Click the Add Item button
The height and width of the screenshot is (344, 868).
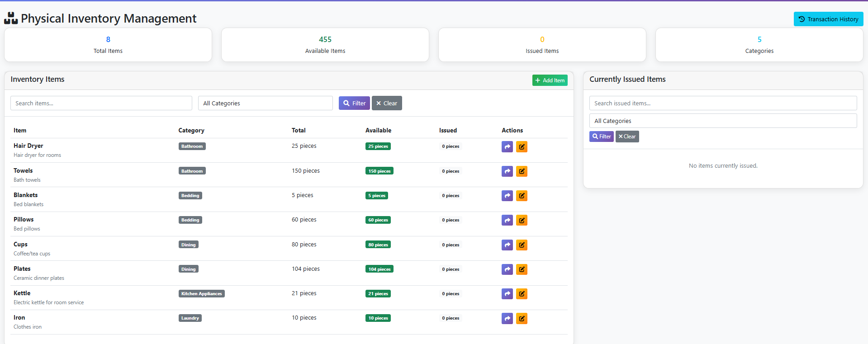coord(550,80)
